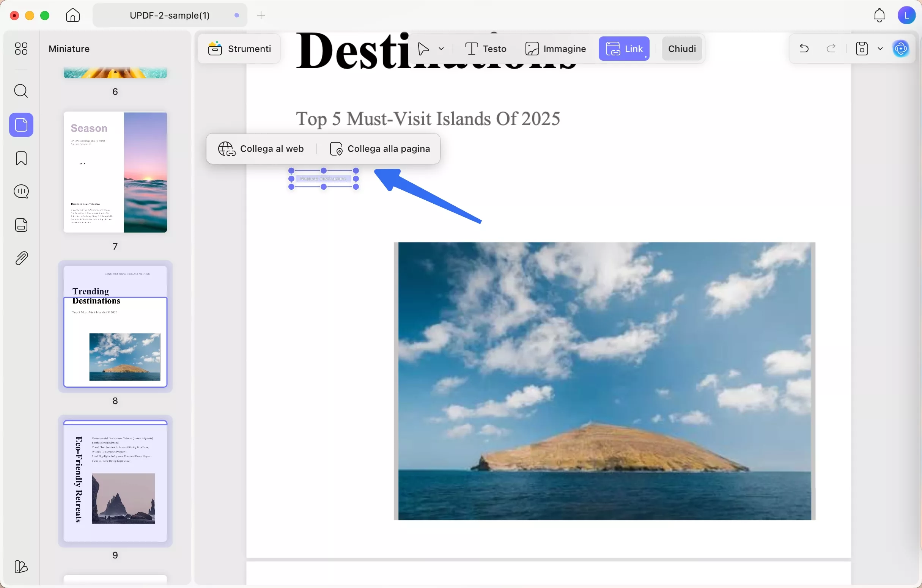This screenshot has width=922, height=588.
Task: Go to the home icon
Action: (73, 16)
